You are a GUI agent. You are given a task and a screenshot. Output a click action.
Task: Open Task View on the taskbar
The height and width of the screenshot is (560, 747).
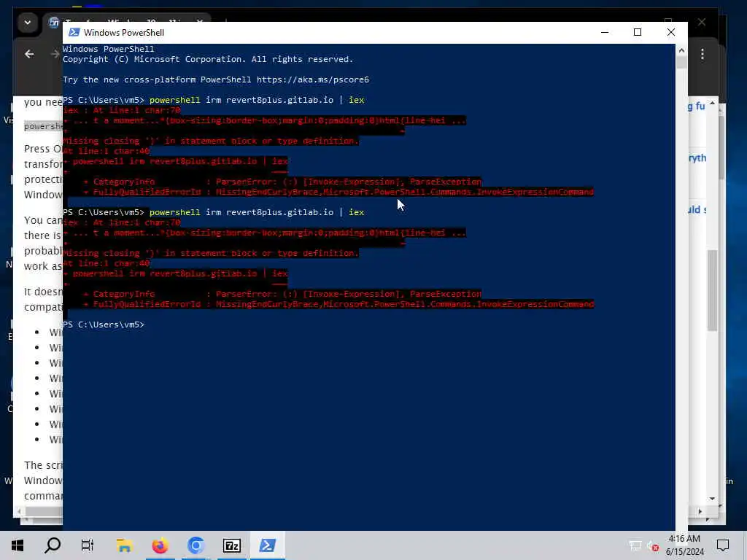click(88, 545)
